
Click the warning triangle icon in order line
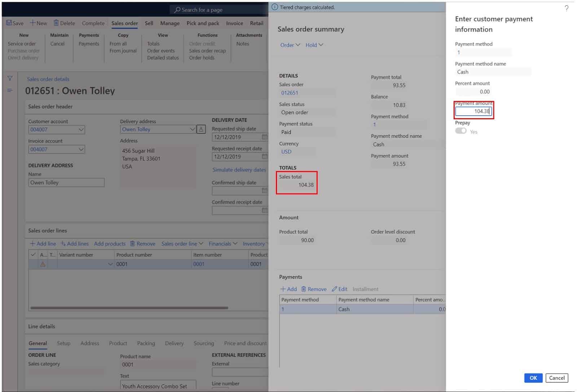click(43, 264)
